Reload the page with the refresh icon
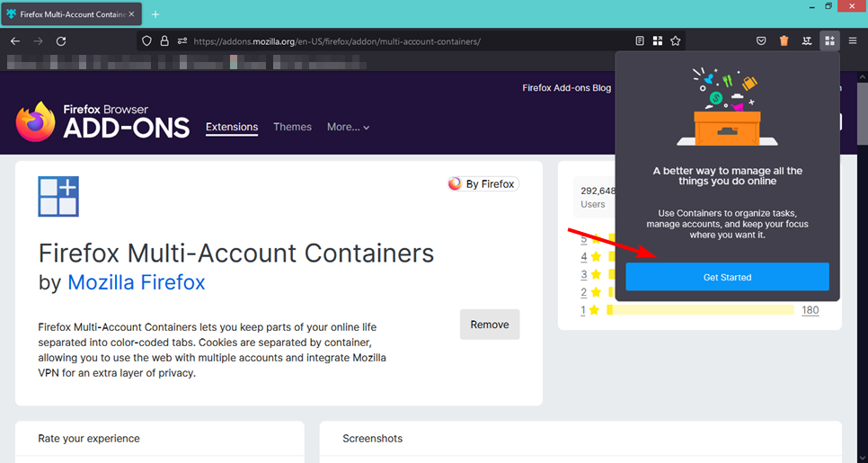 [x=61, y=41]
